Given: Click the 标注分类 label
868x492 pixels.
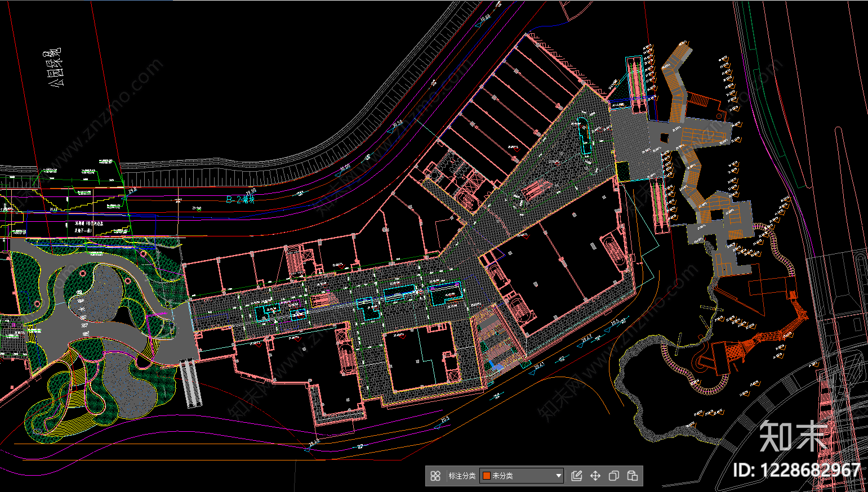Looking at the screenshot, I should pyautogui.click(x=462, y=476).
